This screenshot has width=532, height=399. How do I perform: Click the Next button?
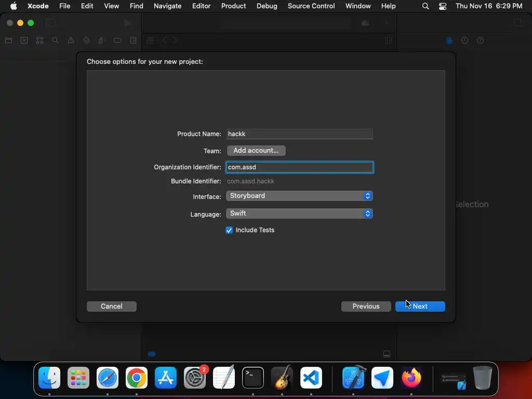click(420, 307)
